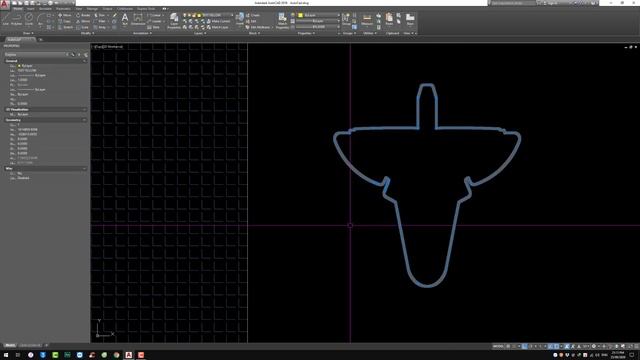This screenshot has width=640, height=360.
Task: Click the yellow color swatch in Properties ribbon panel
Action: [x=300, y=15]
